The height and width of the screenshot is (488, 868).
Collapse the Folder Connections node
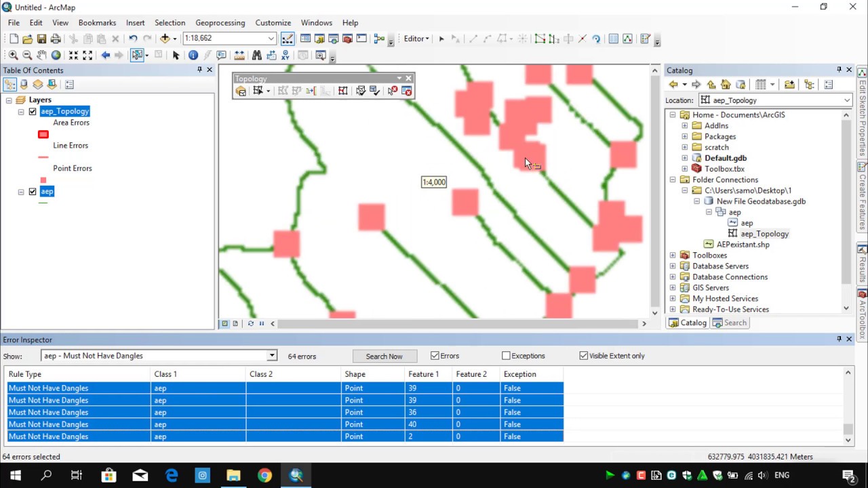[673, 180]
